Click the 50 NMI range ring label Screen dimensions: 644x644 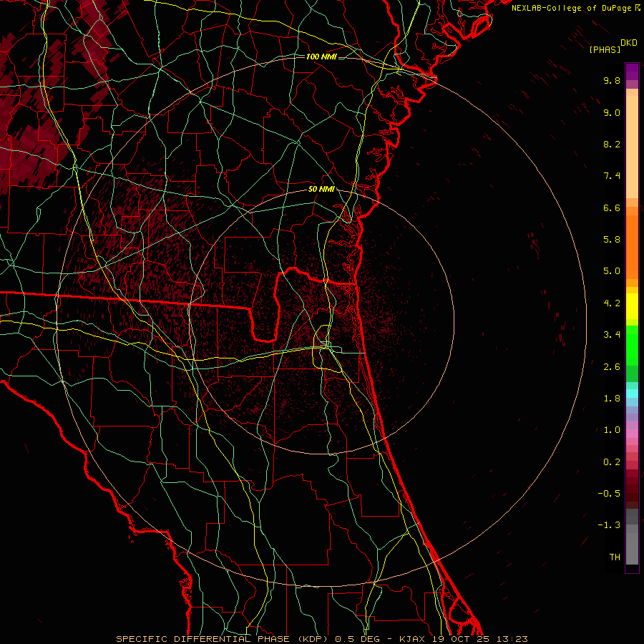pos(321,189)
